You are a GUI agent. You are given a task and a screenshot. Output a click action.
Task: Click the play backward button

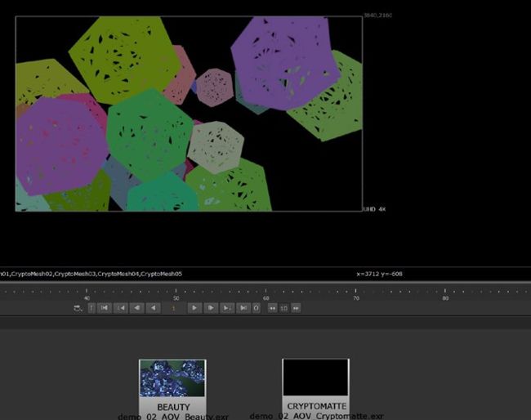(x=153, y=308)
